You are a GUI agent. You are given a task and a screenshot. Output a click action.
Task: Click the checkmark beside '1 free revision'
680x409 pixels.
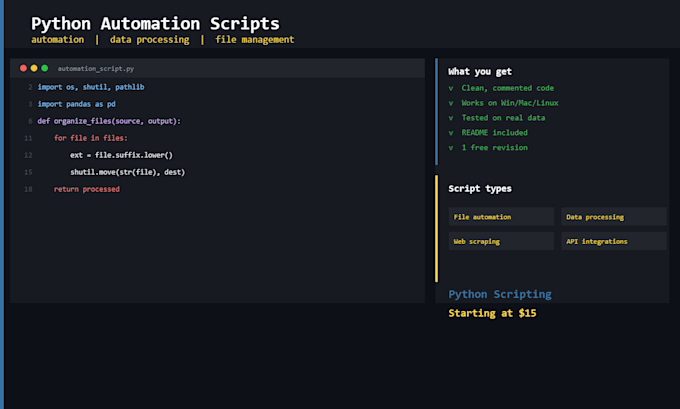pos(451,148)
